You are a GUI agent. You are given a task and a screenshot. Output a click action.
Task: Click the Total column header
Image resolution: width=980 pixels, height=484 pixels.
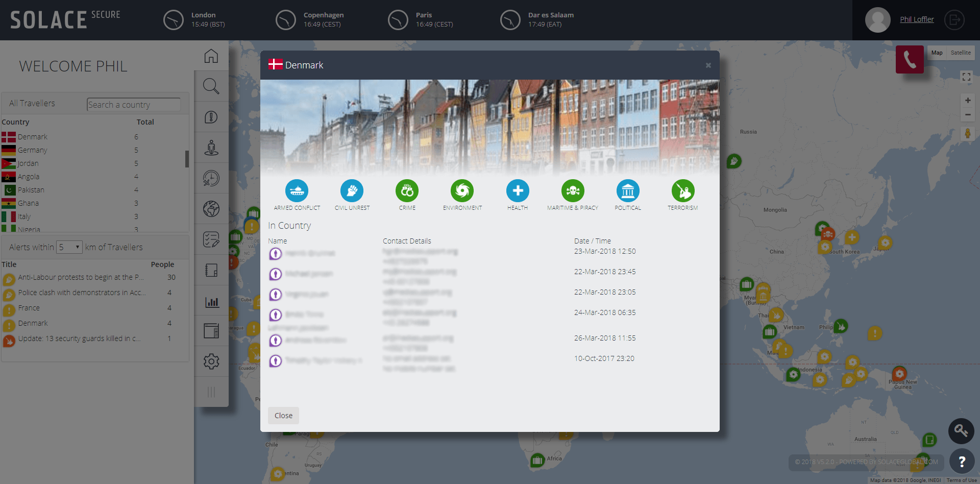pos(145,122)
